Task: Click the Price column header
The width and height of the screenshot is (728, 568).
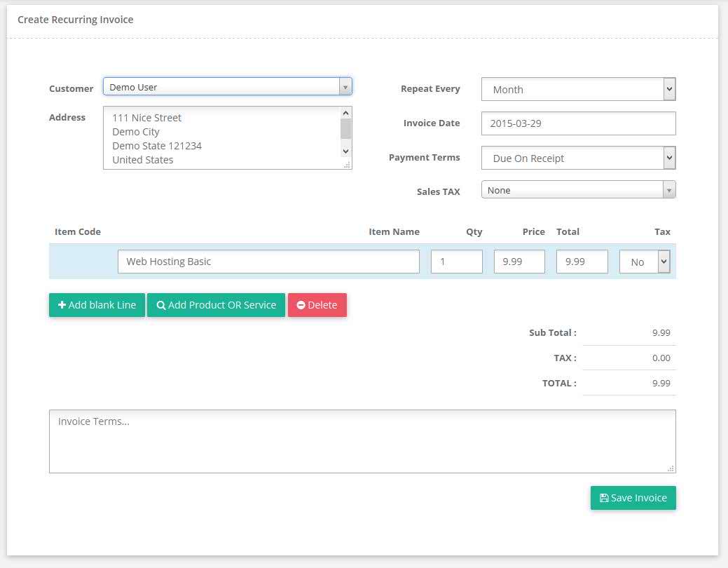Action: 533,231
